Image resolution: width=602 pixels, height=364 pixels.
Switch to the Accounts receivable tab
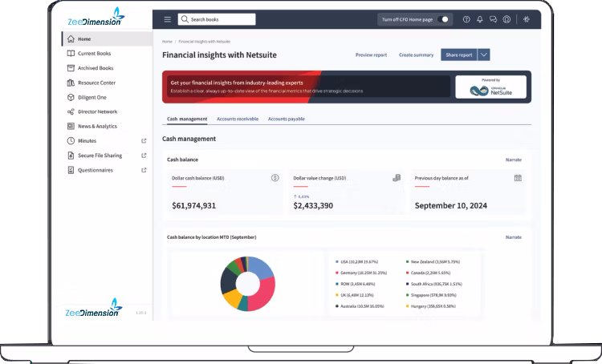[x=237, y=119]
